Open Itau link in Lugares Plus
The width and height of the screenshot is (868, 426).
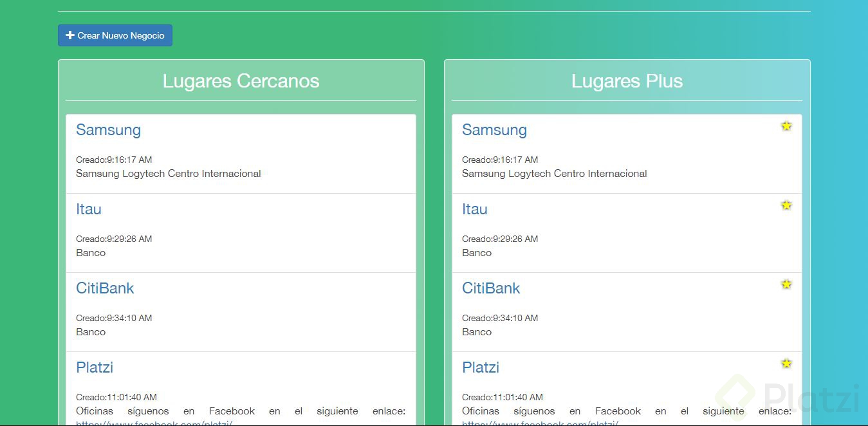(x=475, y=209)
